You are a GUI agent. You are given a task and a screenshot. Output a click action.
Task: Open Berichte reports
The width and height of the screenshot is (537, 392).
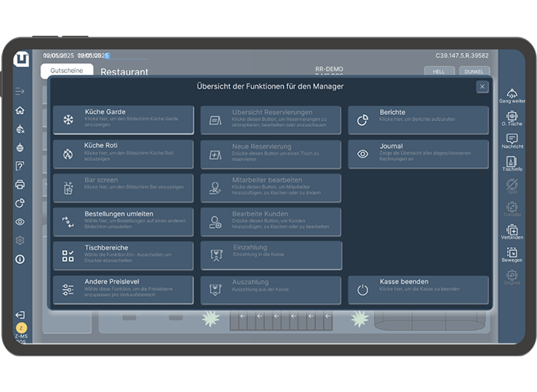pos(418,120)
